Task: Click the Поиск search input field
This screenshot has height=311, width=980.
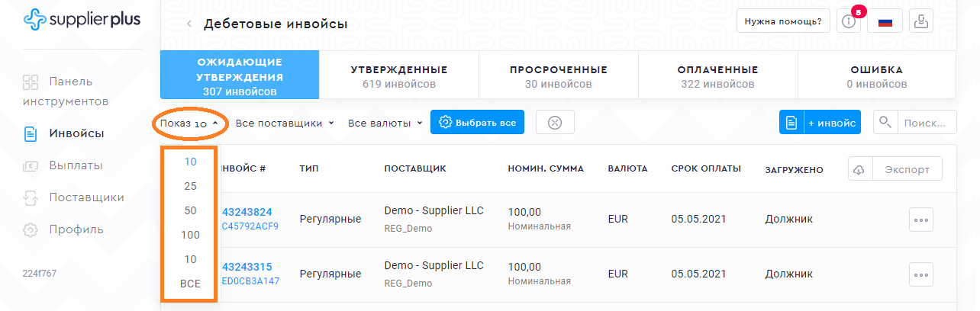Action: pos(927,122)
